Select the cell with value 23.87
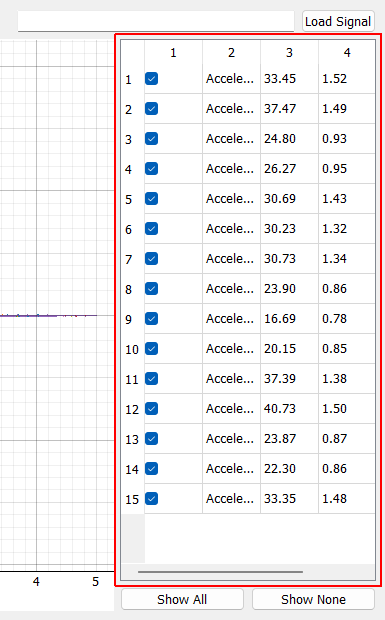 coord(289,439)
